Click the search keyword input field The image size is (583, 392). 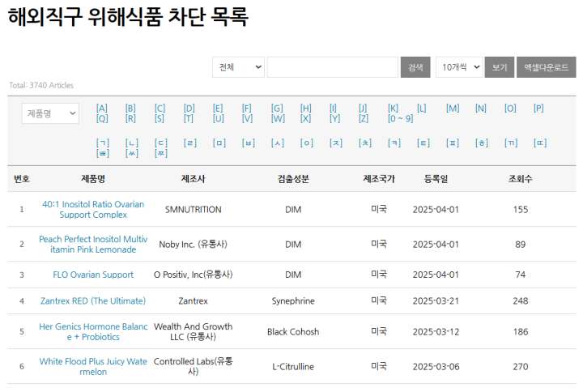[x=333, y=67]
